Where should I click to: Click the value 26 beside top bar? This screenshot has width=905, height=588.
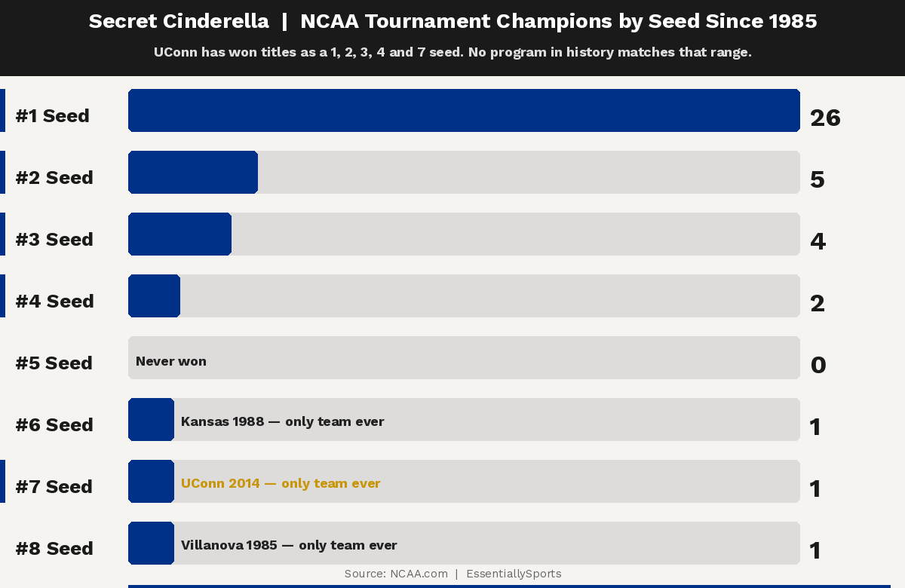click(825, 118)
